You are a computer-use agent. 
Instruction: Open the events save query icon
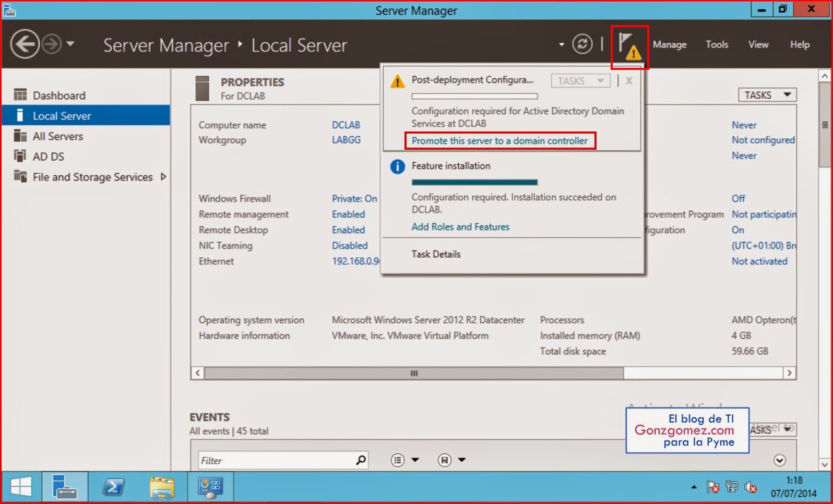445,460
